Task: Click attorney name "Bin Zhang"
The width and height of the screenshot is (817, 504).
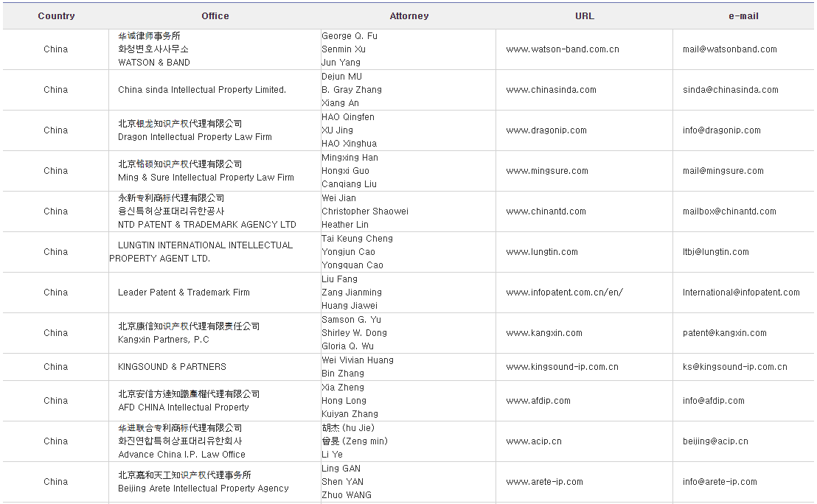Action: point(343,374)
